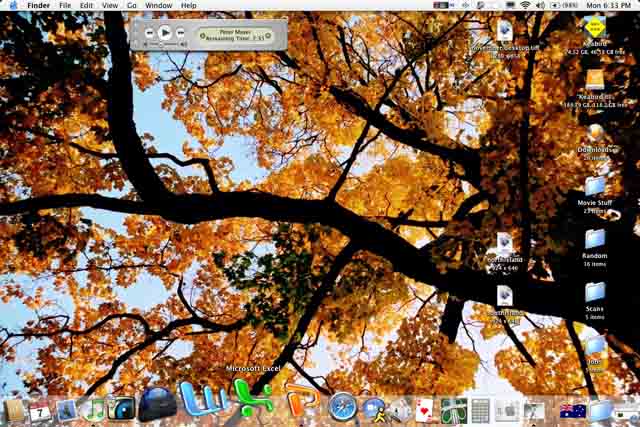Open the Movie Stuff folder on desktop
This screenshot has width=640, height=427.
(x=595, y=187)
